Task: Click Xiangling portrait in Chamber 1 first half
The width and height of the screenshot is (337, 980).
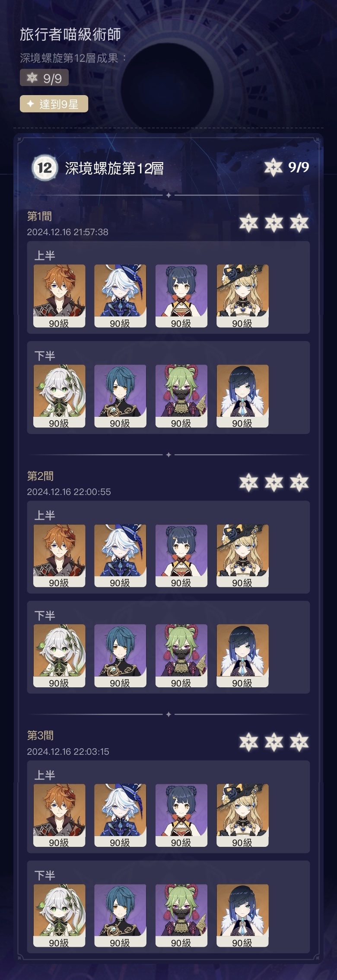Action: pyautogui.click(x=181, y=296)
